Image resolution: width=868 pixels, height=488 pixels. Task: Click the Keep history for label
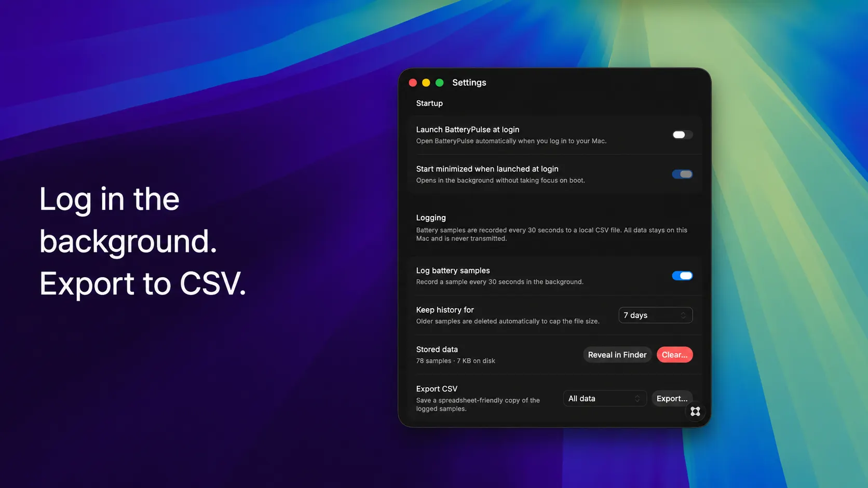coord(445,310)
